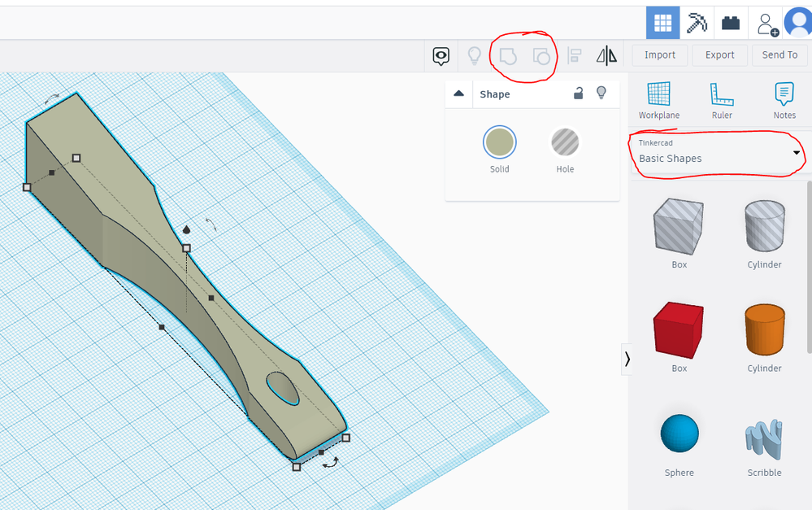Click the white height handle on shape top
This screenshot has width=812, height=510.
(x=186, y=248)
